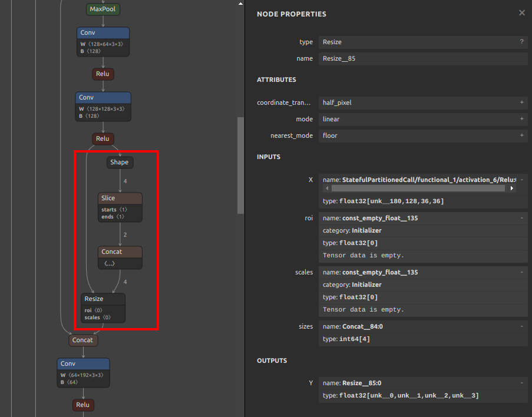Click the graph's vertical scrollbar thumb
This screenshot has height=417, width=532.
click(240, 166)
